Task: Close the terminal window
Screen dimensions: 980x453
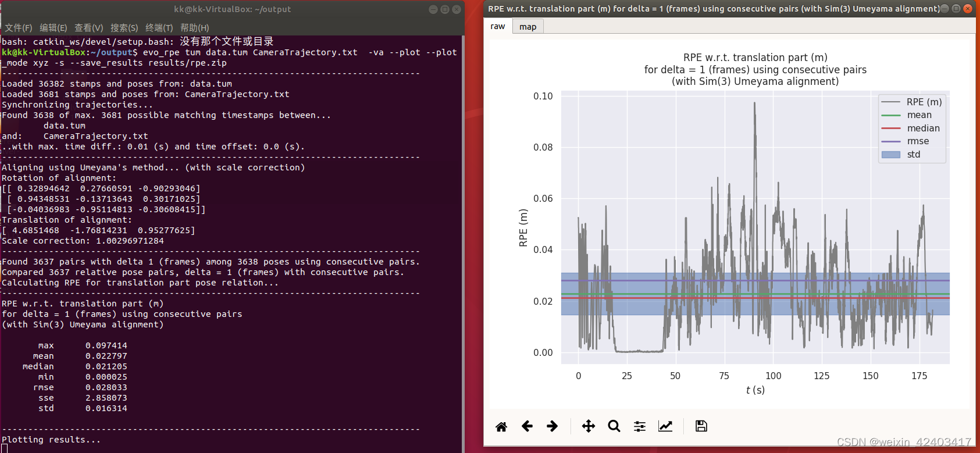Action: click(x=457, y=9)
